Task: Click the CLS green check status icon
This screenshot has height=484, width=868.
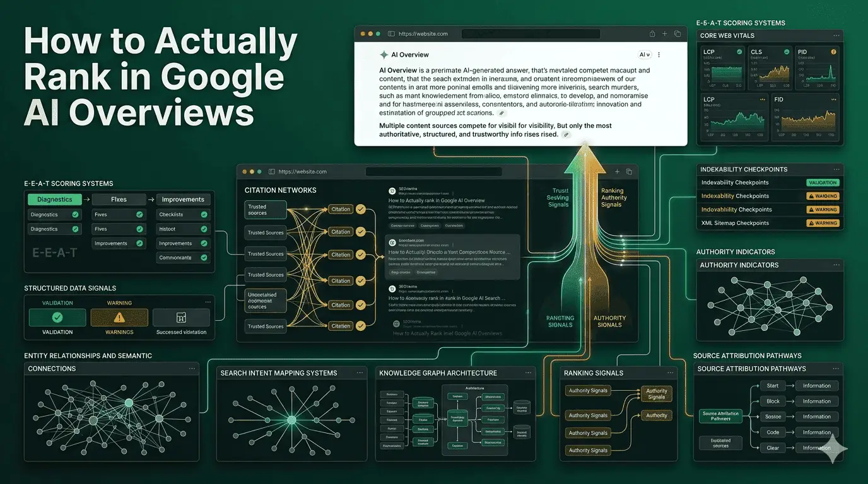Action: coord(787,52)
